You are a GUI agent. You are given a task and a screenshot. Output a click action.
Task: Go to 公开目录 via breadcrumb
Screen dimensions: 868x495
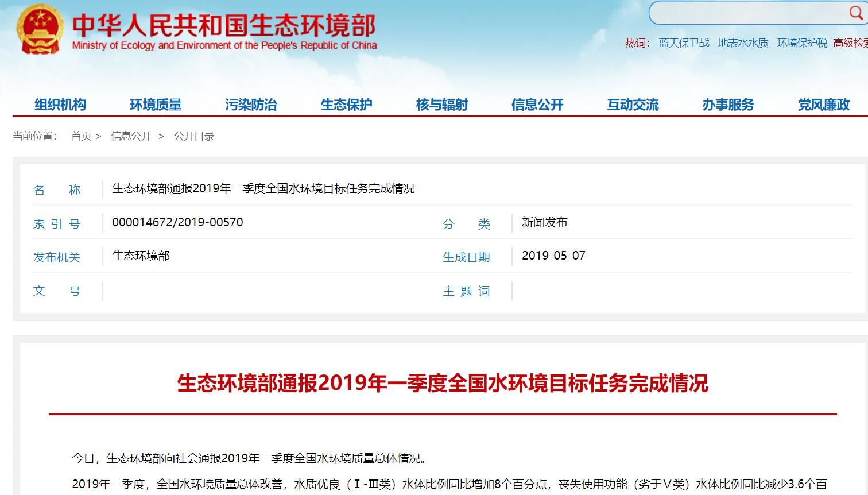[x=194, y=136]
